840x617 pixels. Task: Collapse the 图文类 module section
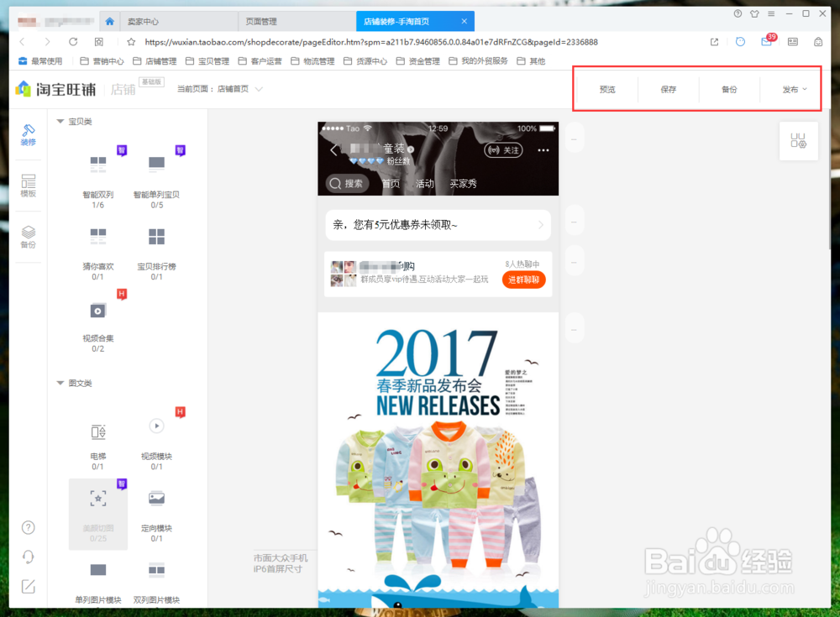click(x=60, y=383)
